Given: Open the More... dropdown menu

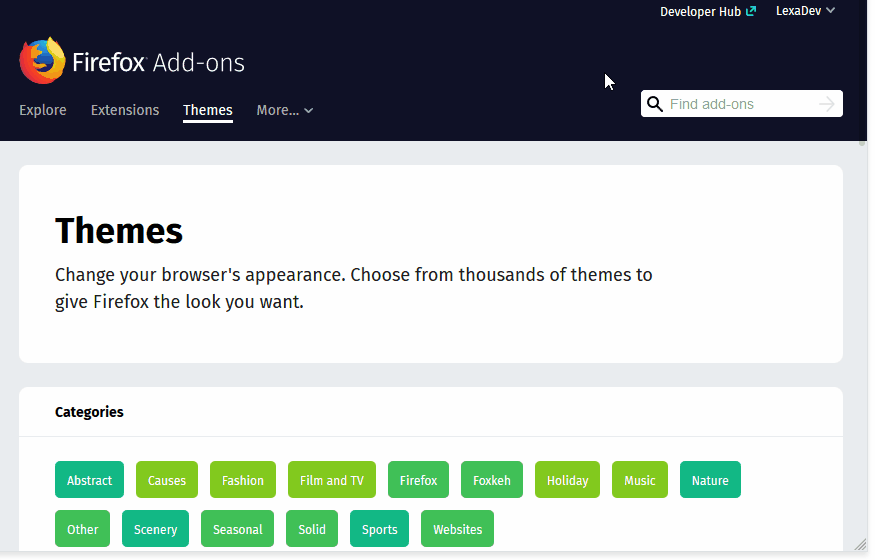Looking at the screenshot, I should 286,111.
